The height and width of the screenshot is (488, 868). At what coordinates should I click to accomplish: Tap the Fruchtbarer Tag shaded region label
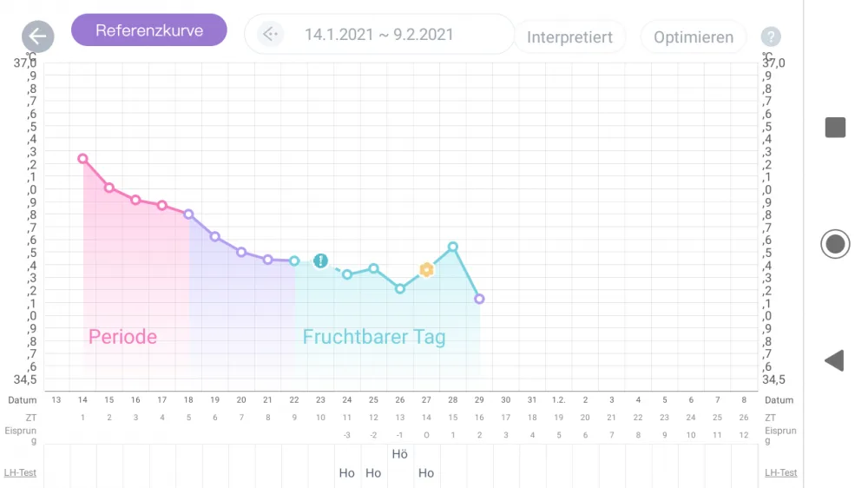[x=373, y=337]
